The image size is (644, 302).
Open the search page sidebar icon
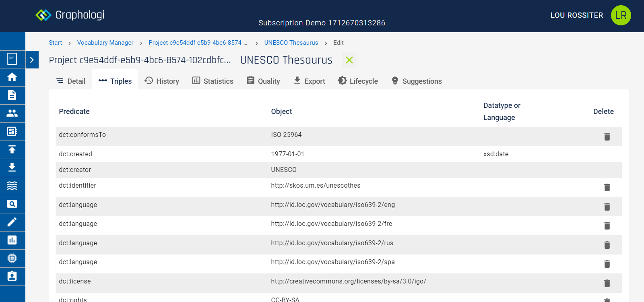(x=12, y=204)
